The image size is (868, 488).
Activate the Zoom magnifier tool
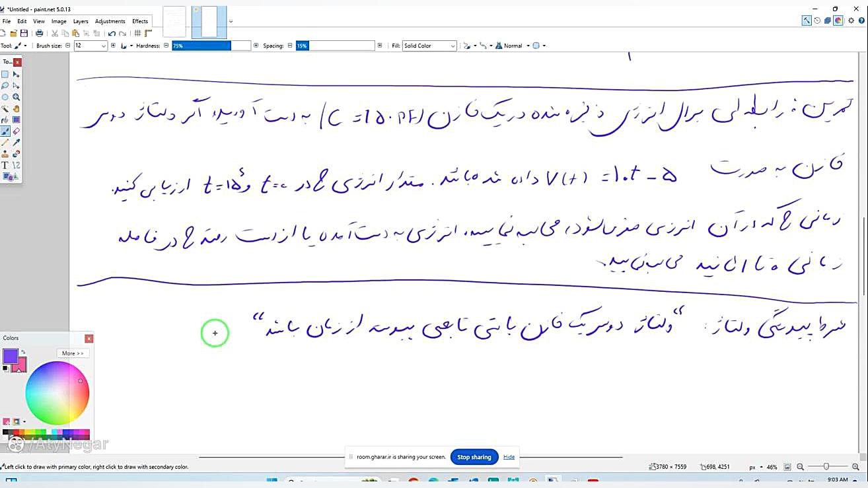(x=17, y=97)
